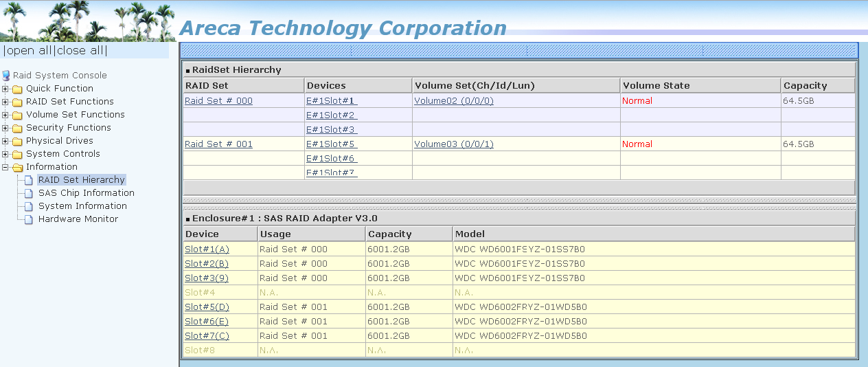Select Raid System Console root label
Image resolution: width=868 pixels, height=367 pixels.
click(x=60, y=76)
